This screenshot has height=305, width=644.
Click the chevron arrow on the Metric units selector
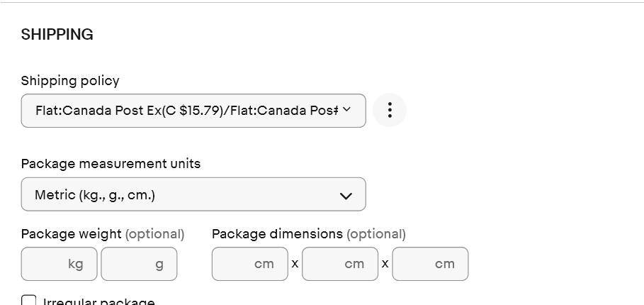346,196
